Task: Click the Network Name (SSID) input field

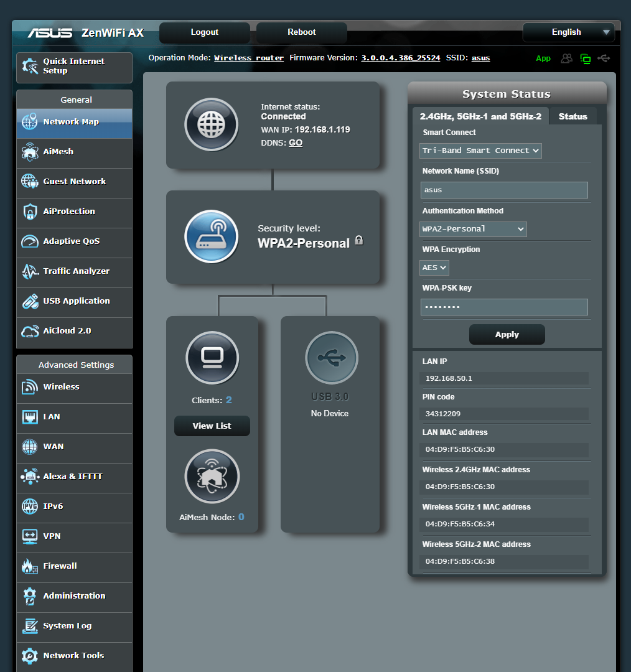Action: click(x=504, y=190)
